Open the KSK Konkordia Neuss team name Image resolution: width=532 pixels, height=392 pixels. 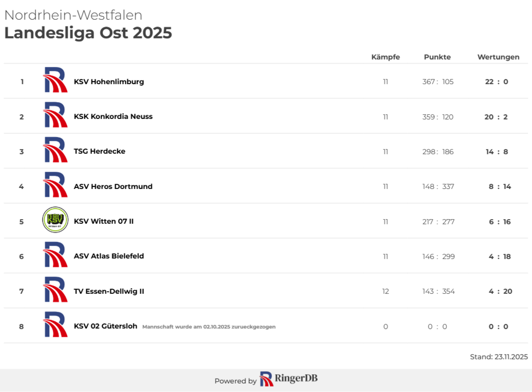click(113, 116)
